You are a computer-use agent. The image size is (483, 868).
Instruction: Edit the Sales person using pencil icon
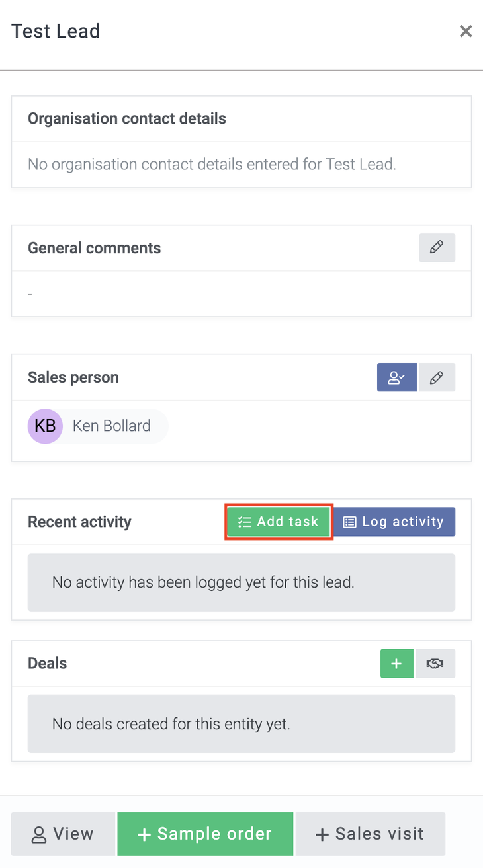click(x=437, y=377)
